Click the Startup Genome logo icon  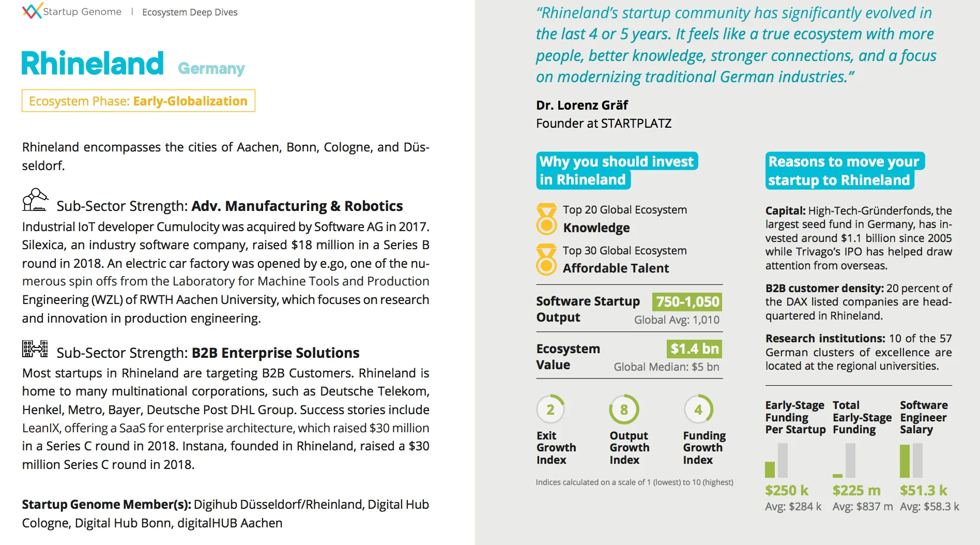32,11
